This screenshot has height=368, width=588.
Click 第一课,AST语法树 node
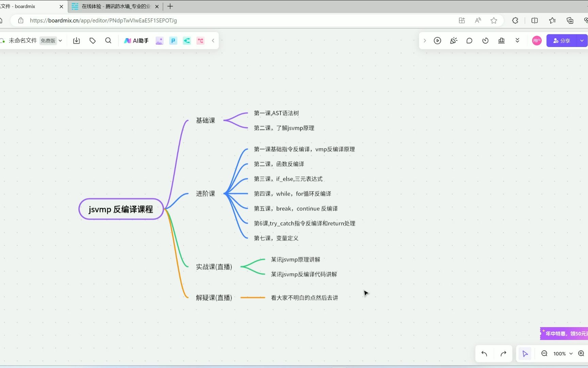[x=276, y=113]
